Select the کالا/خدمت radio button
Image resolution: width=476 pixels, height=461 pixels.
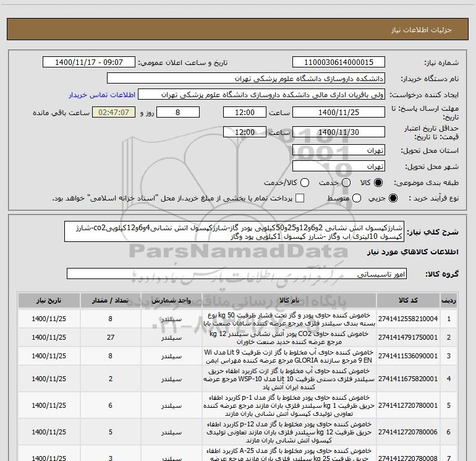click(305, 183)
